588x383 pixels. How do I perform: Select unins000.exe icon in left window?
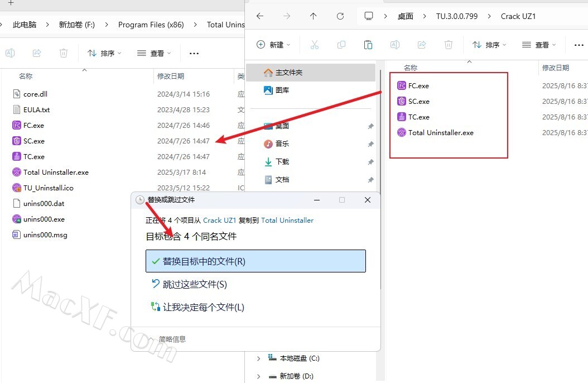pyautogui.click(x=17, y=219)
